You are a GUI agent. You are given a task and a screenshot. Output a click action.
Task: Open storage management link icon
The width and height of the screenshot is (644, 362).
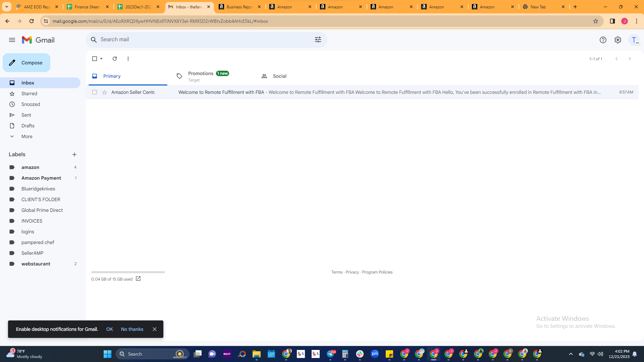coord(138,279)
